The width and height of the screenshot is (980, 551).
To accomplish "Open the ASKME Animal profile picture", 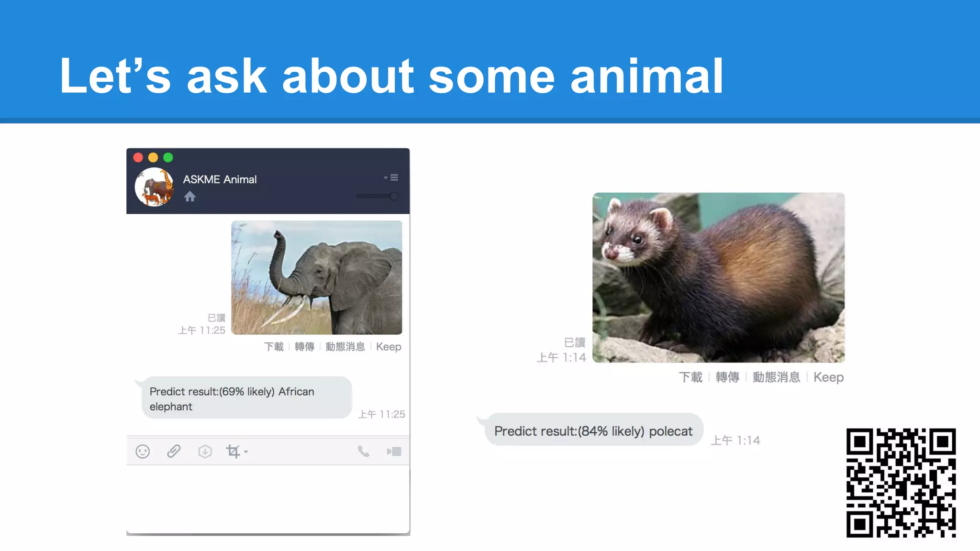I will (x=154, y=187).
